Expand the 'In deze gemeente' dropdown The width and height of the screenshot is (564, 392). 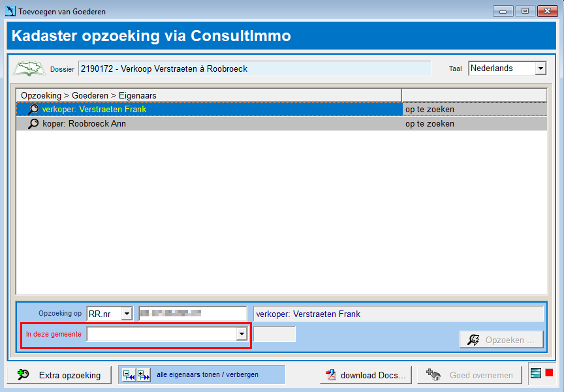tap(242, 334)
